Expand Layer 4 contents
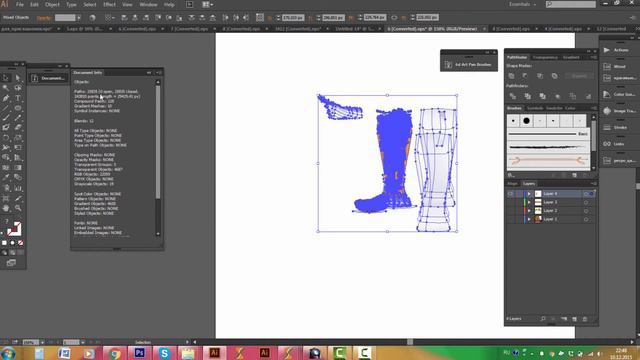 tap(529, 193)
